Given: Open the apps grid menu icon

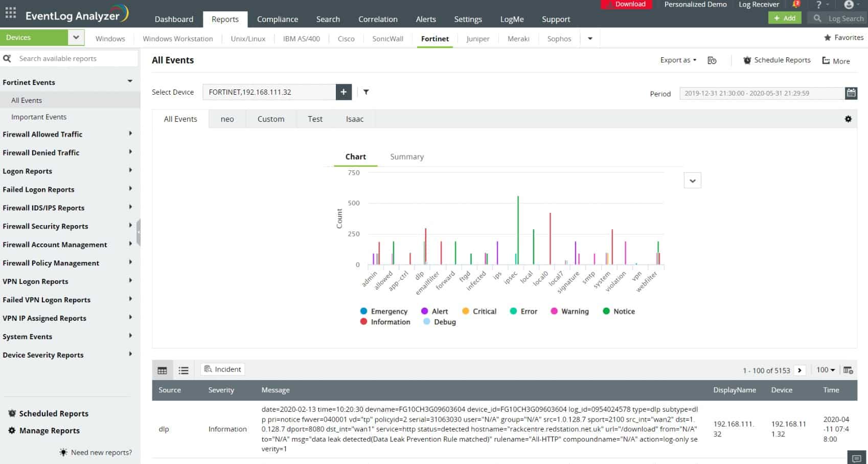Looking at the screenshot, I should [x=10, y=13].
